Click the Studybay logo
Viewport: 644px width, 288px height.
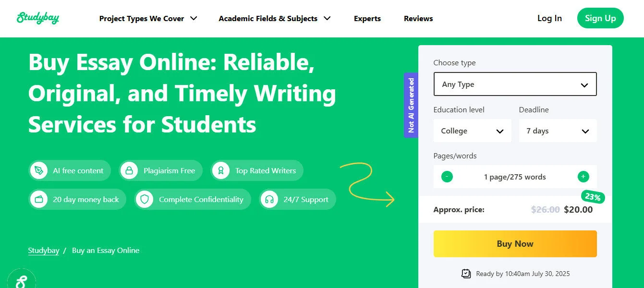(38, 18)
